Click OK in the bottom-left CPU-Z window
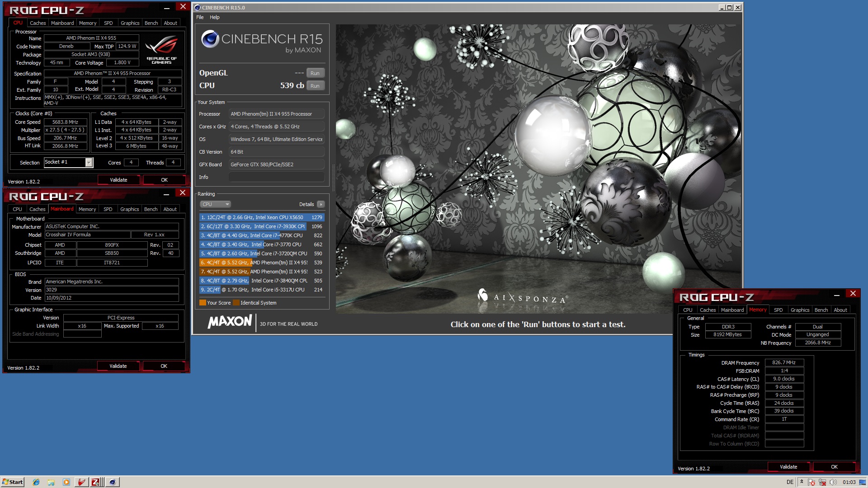This screenshot has width=868, height=488. pos(164,366)
